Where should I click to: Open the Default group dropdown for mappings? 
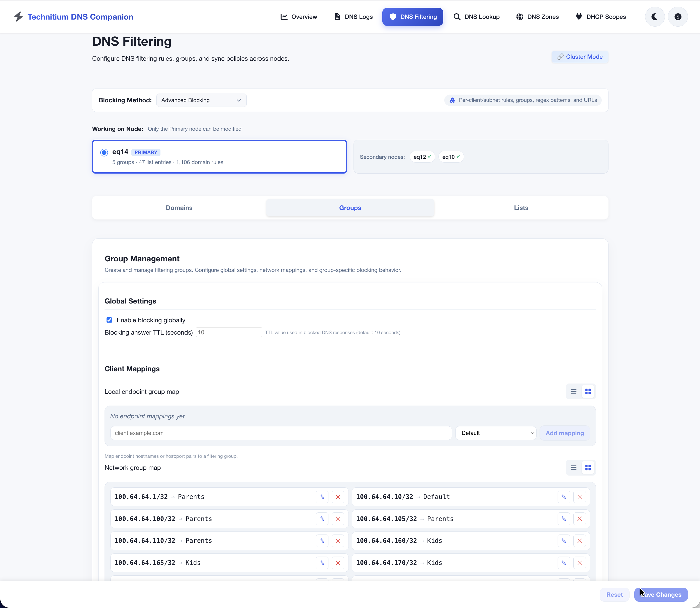(496, 433)
